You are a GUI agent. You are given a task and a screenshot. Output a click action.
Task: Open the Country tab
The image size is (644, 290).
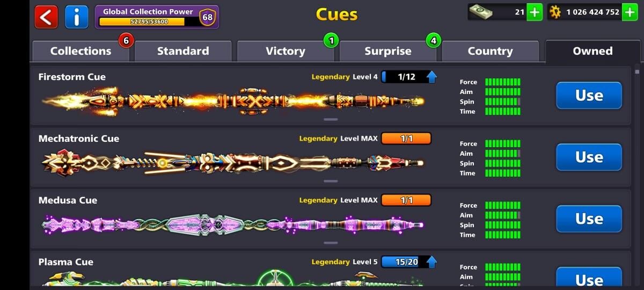click(490, 51)
